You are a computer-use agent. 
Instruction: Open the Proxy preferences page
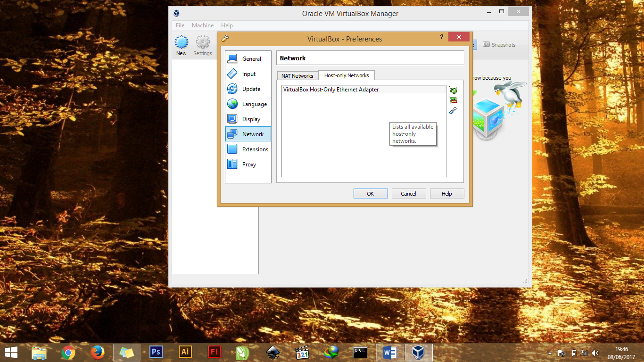[248, 165]
